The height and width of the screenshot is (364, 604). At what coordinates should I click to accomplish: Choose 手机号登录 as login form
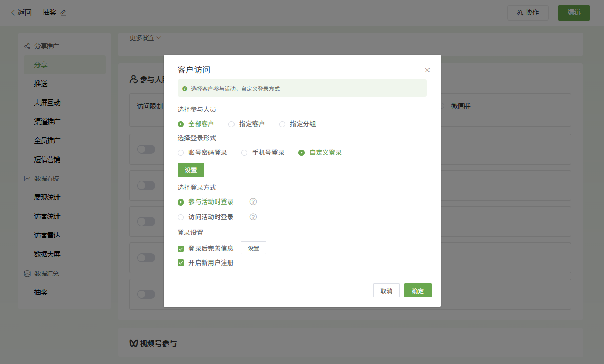pyautogui.click(x=244, y=153)
